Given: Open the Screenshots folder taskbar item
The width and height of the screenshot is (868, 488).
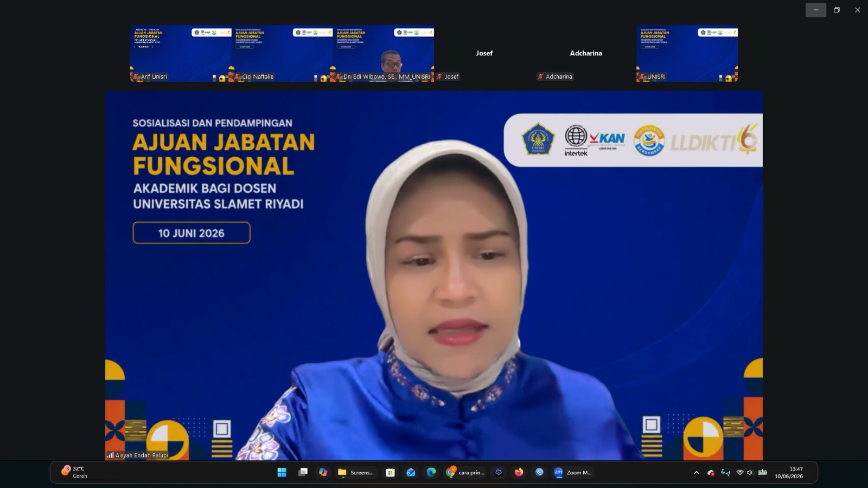Looking at the screenshot, I should tap(356, 472).
